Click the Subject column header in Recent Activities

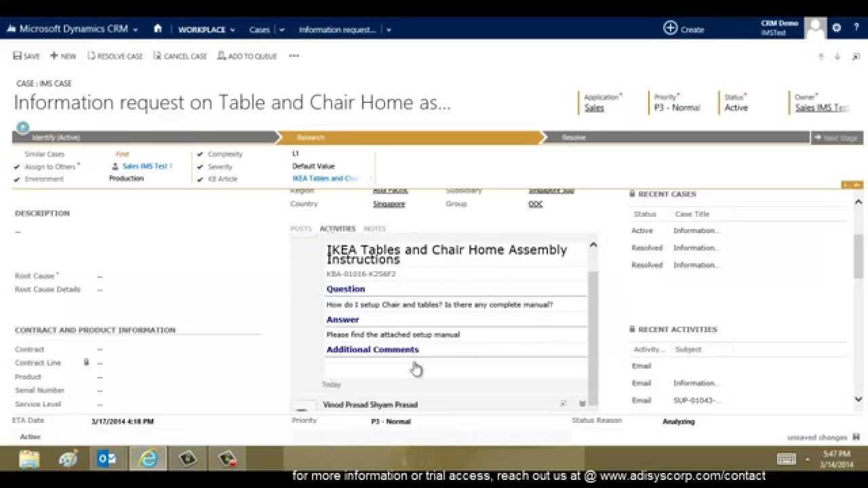688,350
